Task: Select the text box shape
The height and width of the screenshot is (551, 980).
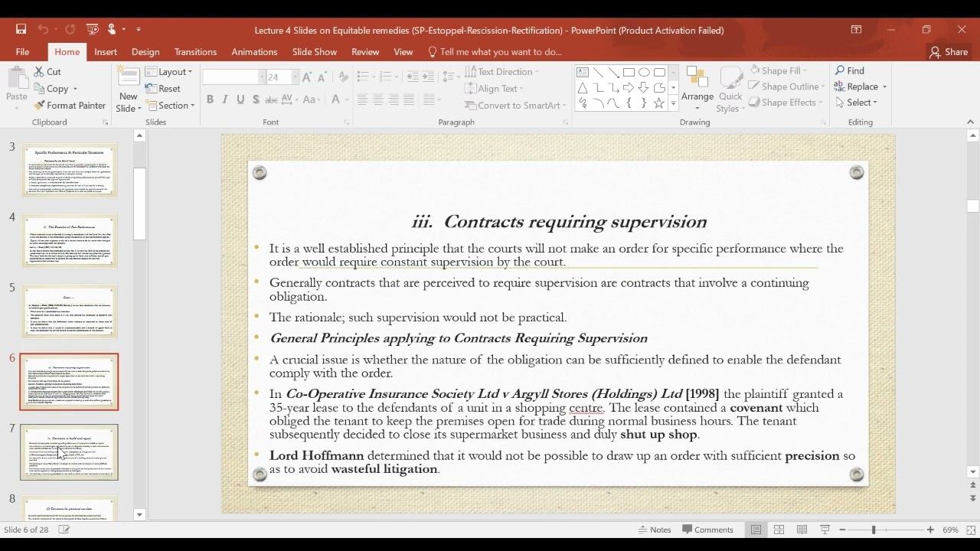Action: pyautogui.click(x=583, y=73)
